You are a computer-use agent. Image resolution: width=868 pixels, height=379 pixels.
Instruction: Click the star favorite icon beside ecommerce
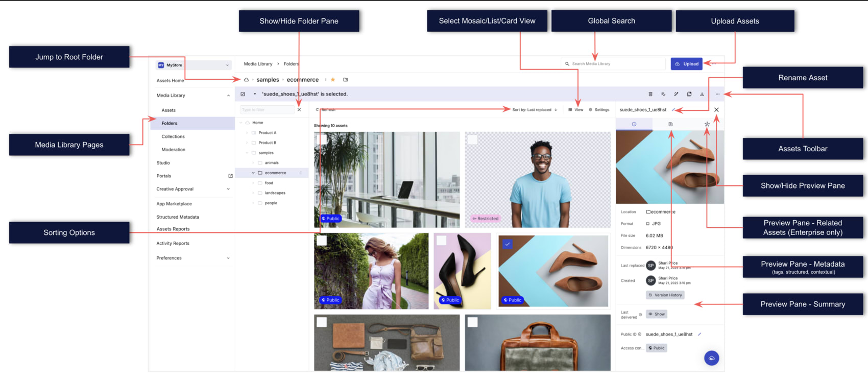point(333,80)
